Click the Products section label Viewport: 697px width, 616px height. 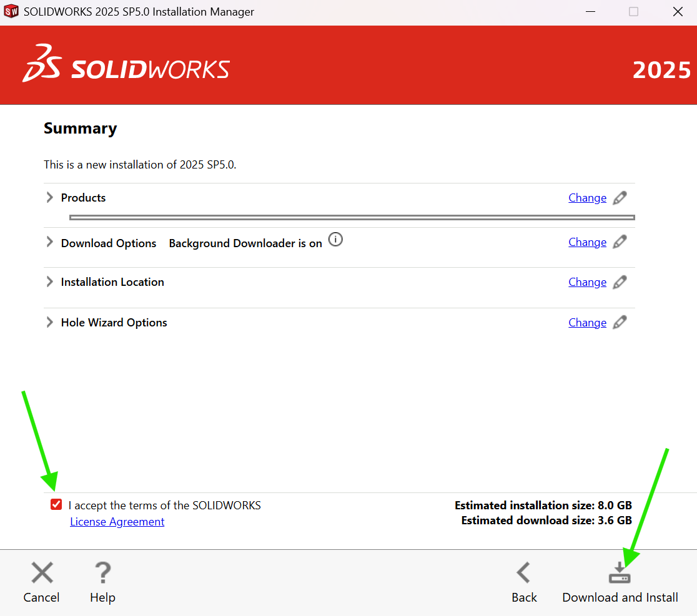(x=83, y=198)
